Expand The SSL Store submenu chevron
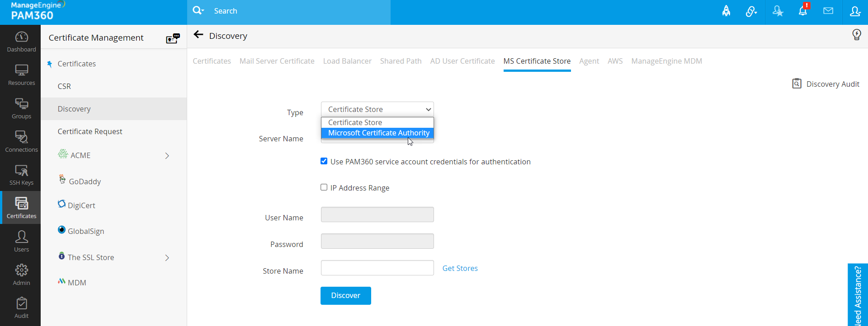 click(x=167, y=258)
